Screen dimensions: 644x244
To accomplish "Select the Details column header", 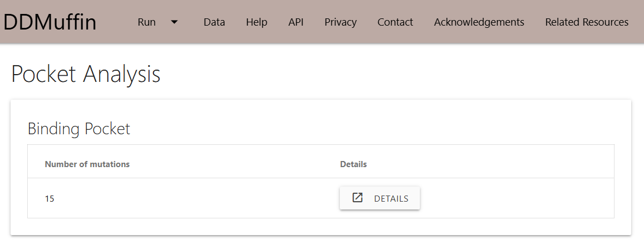I will point(353,164).
